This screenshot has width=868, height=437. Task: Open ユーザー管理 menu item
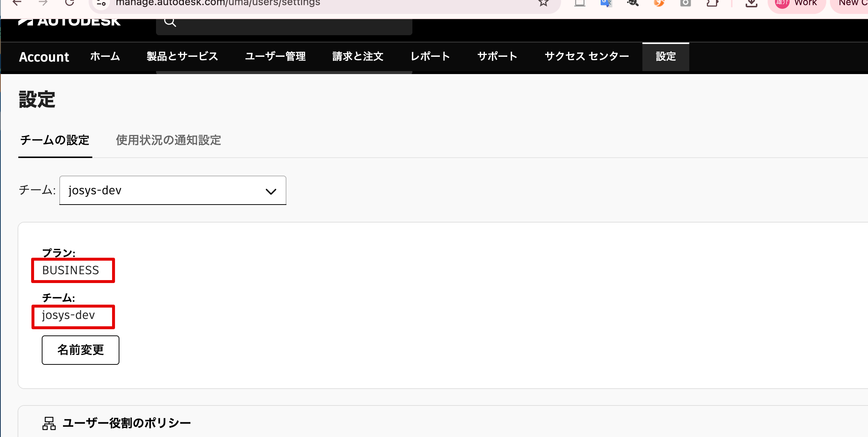pos(275,56)
